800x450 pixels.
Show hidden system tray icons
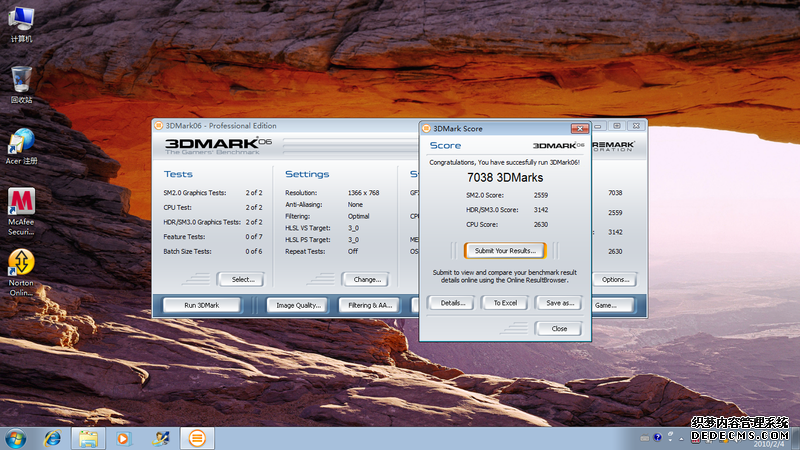coord(681,438)
